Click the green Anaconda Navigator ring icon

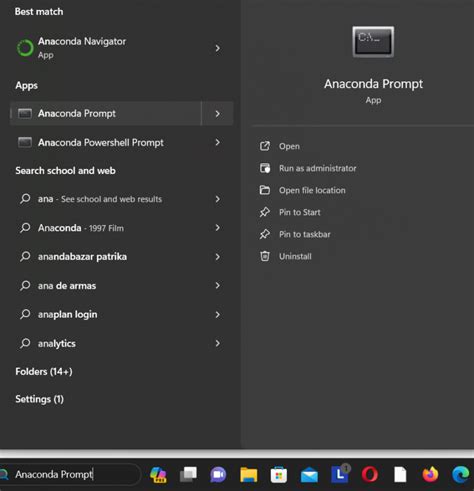25,48
